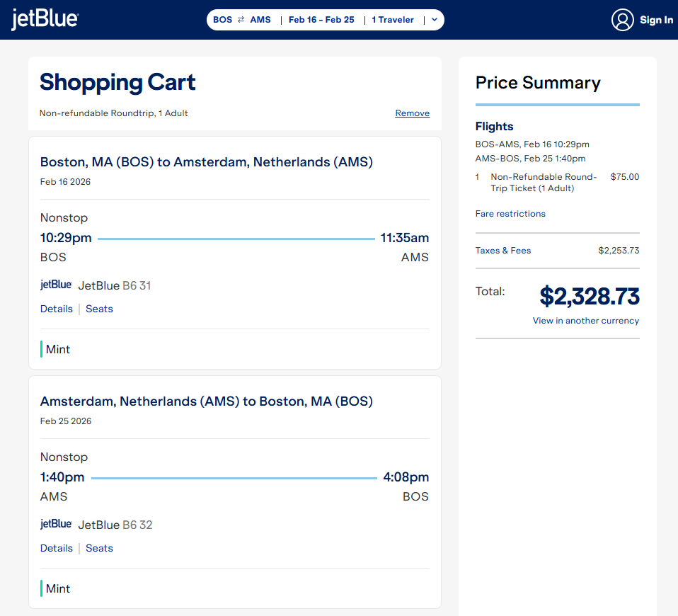This screenshot has height=616, width=678.
Task: Click 'Boston, MA (BOS) to Amsterdam' route title
Action: [206, 161]
